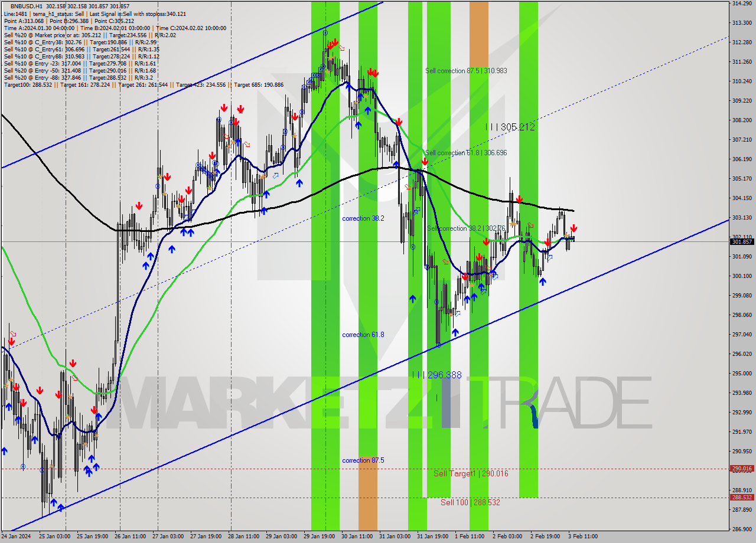
Task: Click the 296.020 price axis label
Action: coord(741,354)
